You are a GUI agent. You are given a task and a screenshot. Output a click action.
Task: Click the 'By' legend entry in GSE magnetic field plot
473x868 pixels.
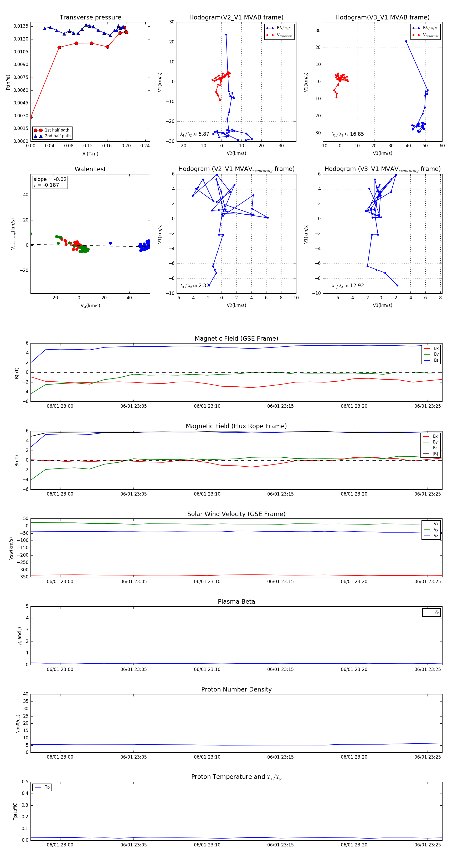(x=431, y=354)
